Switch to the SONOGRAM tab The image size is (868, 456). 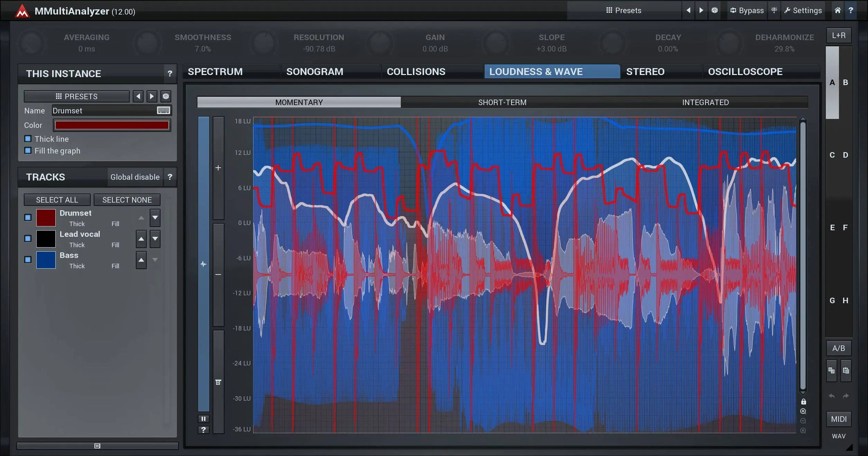(330, 72)
